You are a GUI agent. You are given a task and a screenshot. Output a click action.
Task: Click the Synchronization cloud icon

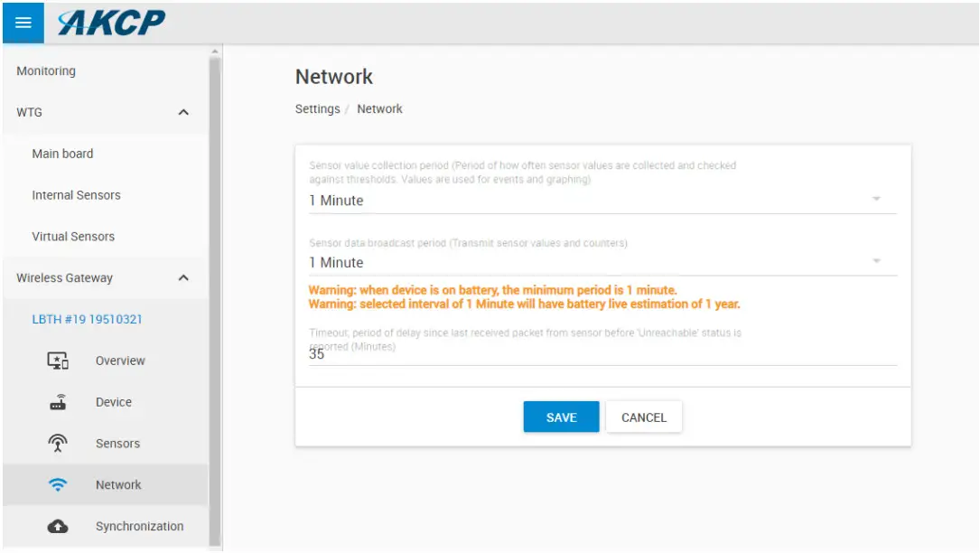click(x=58, y=527)
